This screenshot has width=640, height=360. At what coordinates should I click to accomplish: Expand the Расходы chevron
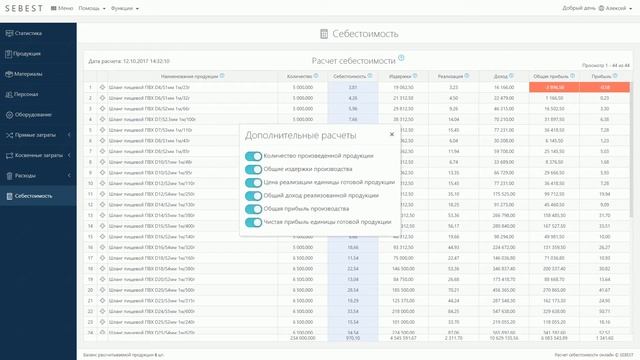pyautogui.click(x=69, y=176)
